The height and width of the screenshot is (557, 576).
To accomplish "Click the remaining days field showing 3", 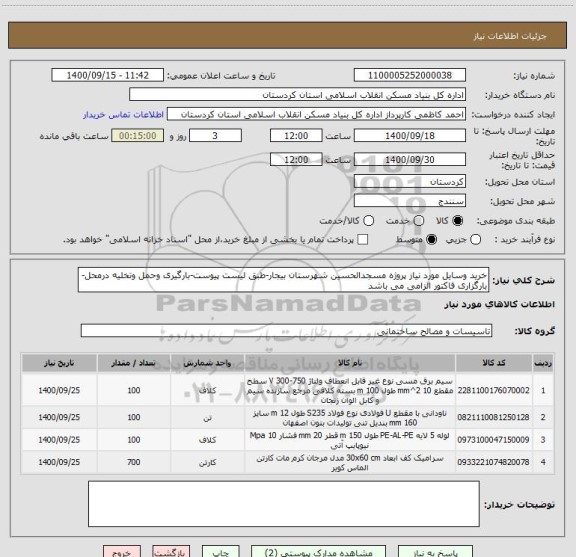I will [x=215, y=136].
